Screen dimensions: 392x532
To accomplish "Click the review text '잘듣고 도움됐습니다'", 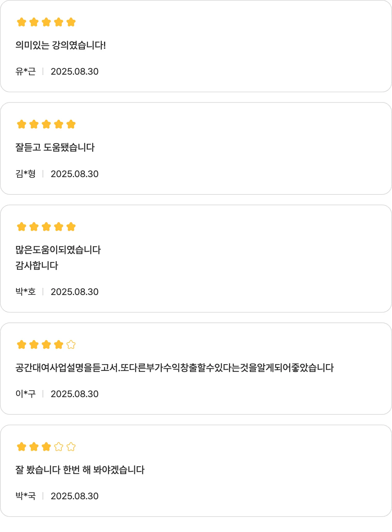I will click(55, 148).
